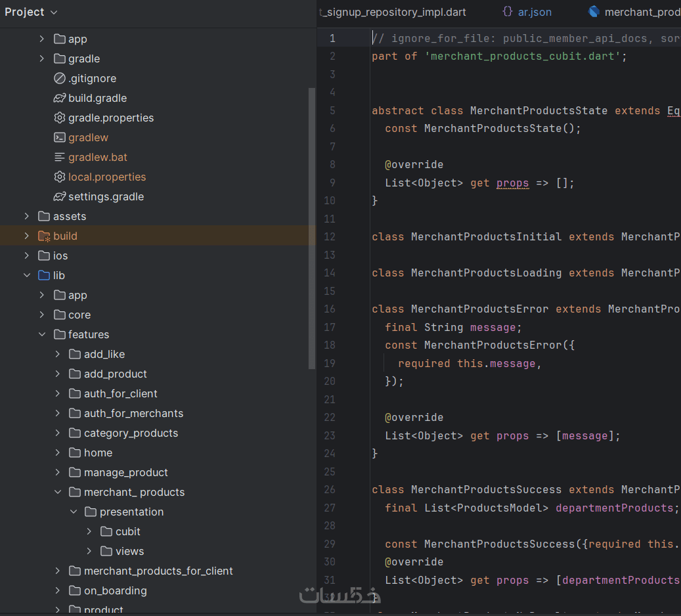Click the .gitignore file icon
681x616 pixels.
pyautogui.click(x=60, y=78)
